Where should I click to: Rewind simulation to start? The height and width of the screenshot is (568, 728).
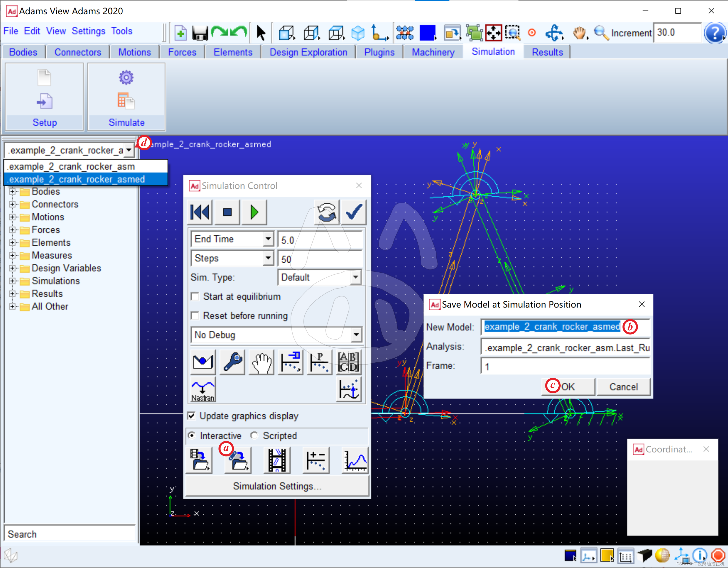point(200,212)
